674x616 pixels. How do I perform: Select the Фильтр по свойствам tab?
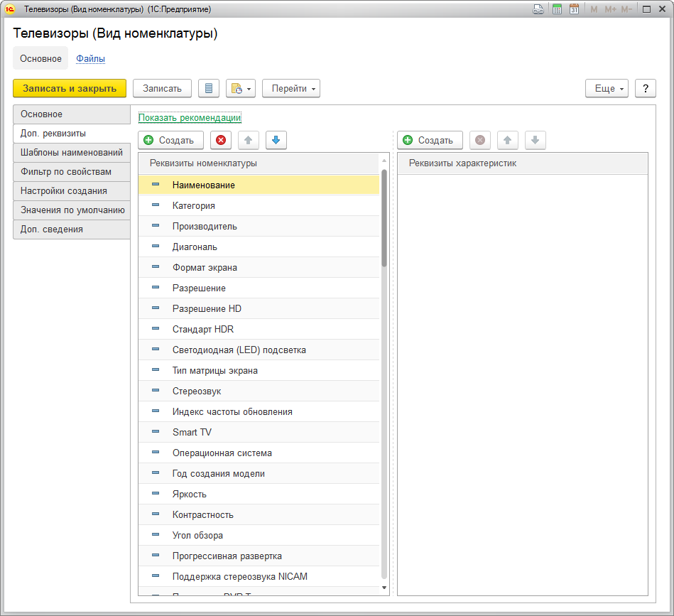point(72,172)
